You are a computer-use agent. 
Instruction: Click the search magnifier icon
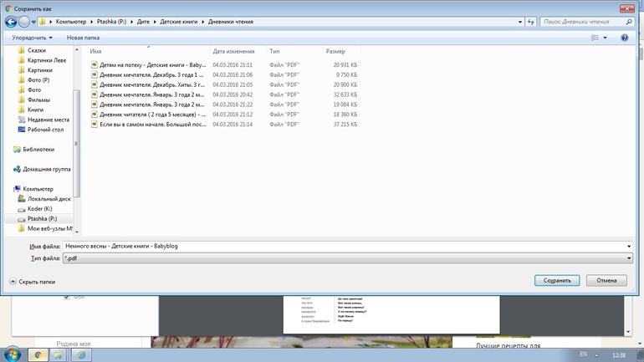(629, 22)
